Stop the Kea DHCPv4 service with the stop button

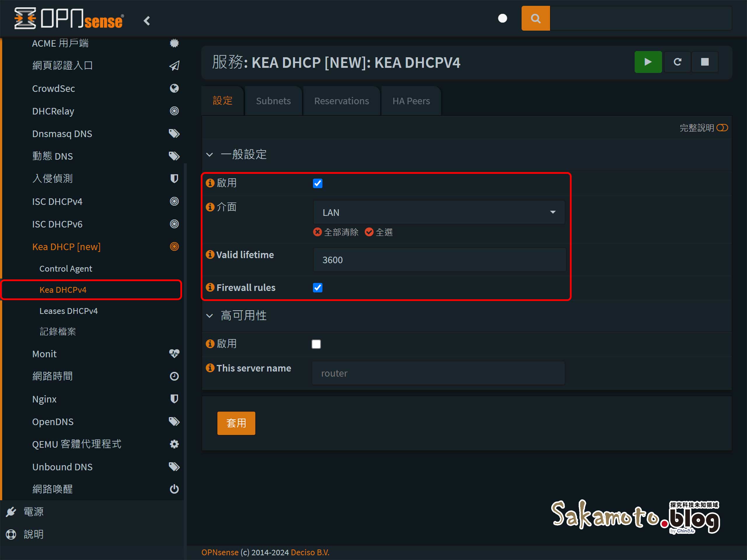pos(704,62)
